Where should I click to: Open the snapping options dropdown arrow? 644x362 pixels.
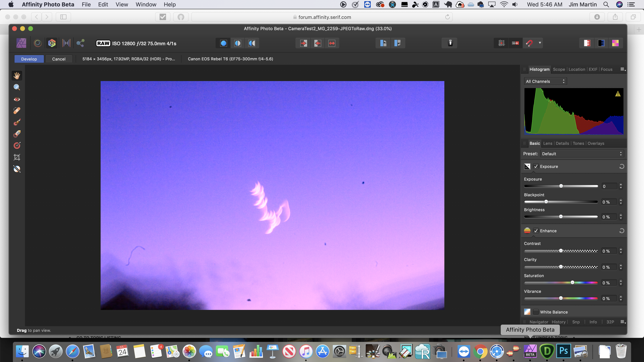point(540,43)
